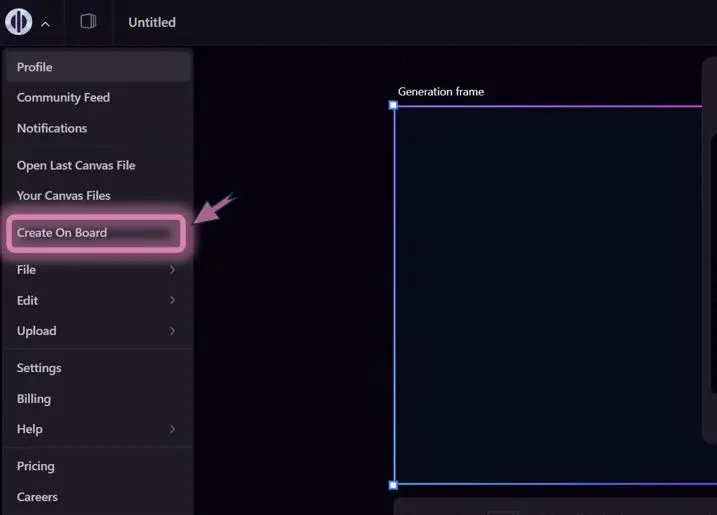Click the top-left generation frame handle
The image size is (717, 515).
(x=393, y=105)
